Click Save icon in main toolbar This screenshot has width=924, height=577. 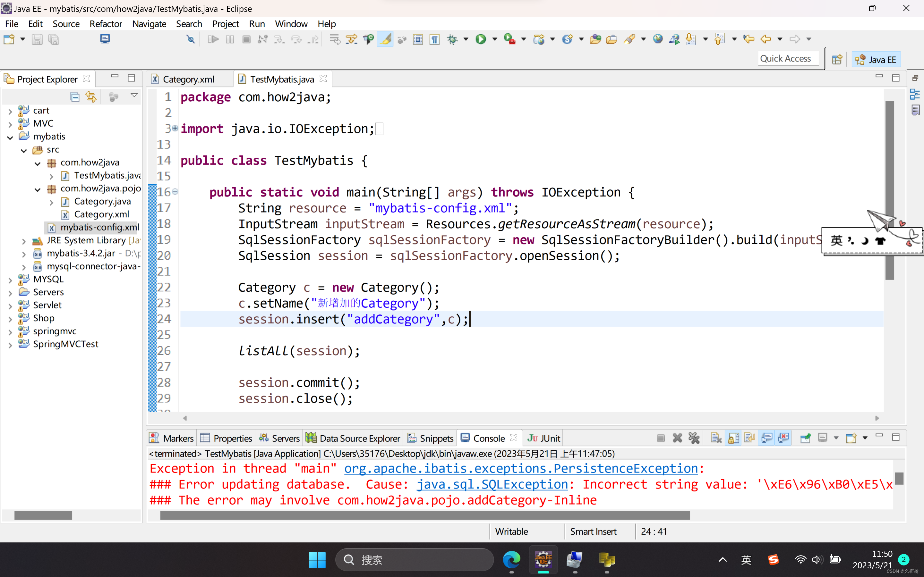coord(37,39)
